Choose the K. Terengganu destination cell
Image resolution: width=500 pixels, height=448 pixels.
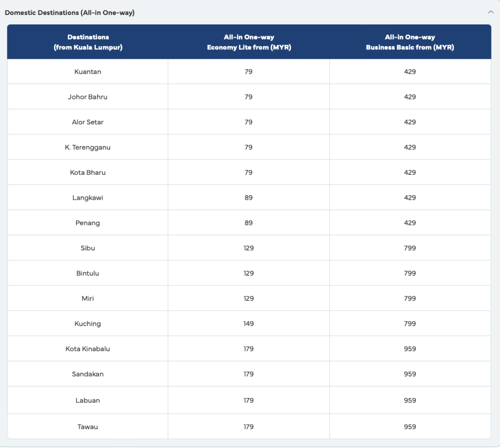point(88,147)
